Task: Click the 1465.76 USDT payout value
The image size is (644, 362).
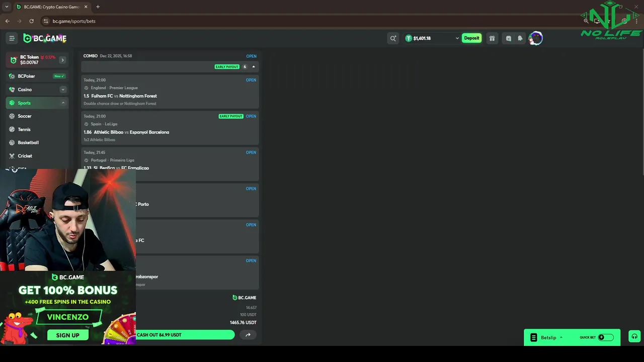Action: click(x=243, y=323)
